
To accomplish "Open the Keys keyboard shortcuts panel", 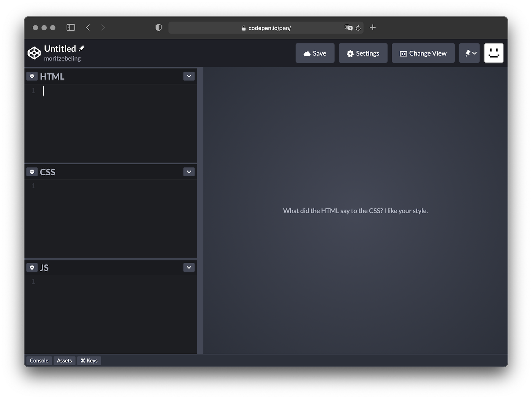I will (89, 360).
